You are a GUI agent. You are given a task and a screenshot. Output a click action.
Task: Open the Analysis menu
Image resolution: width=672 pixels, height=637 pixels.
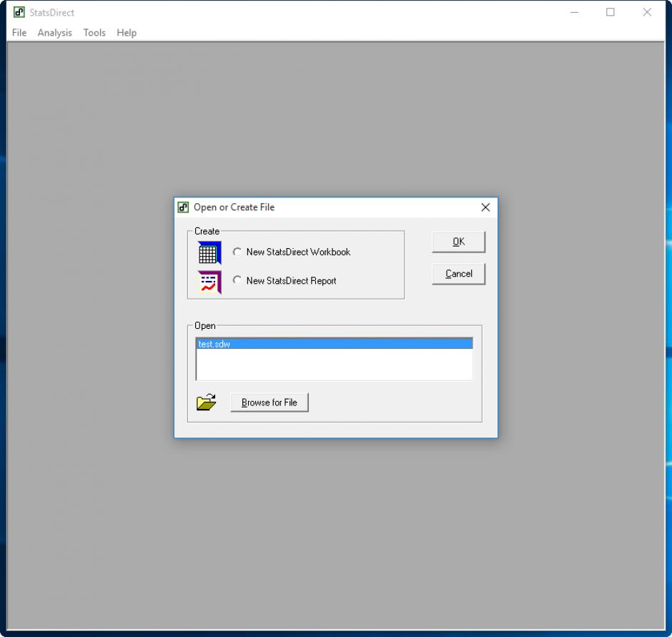pos(55,33)
